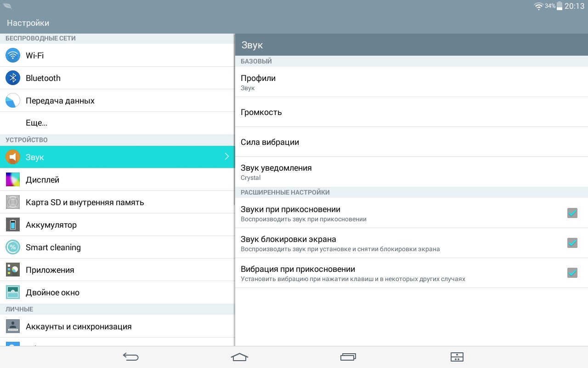Tap the Bluetooth icon
Screen dimensions: 588x368
pyautogui.click(x=13, y=78)
